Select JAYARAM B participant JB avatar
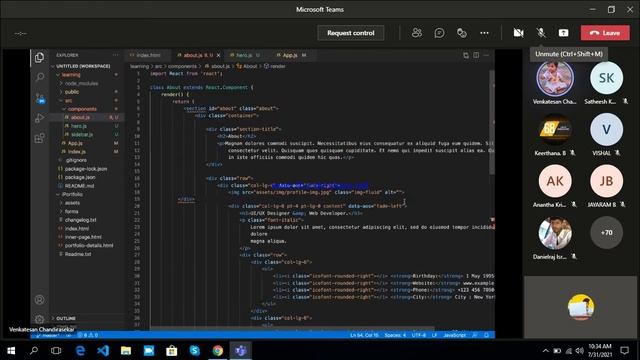The height and width of the screenshot is (360, 640). [606, 181]
